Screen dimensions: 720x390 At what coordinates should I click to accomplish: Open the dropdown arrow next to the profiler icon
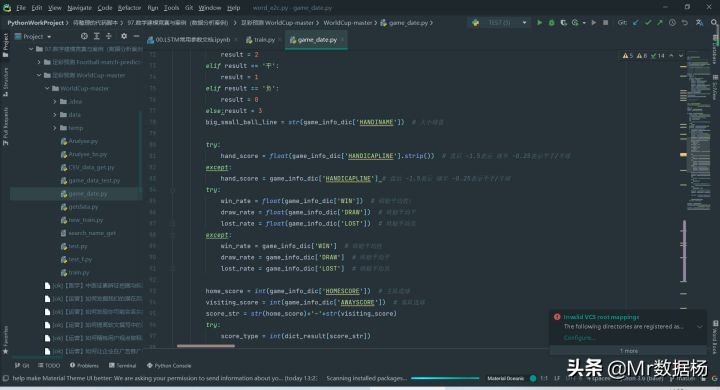584,23
